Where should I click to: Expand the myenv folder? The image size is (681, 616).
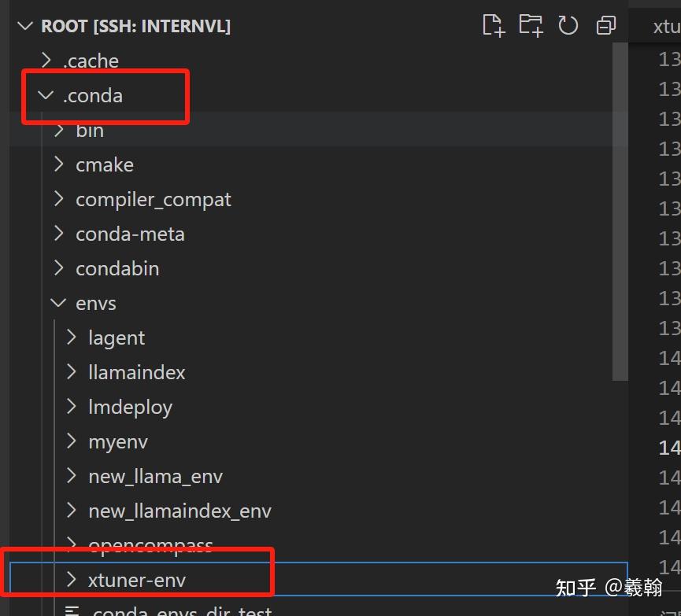tap(117, 441)
